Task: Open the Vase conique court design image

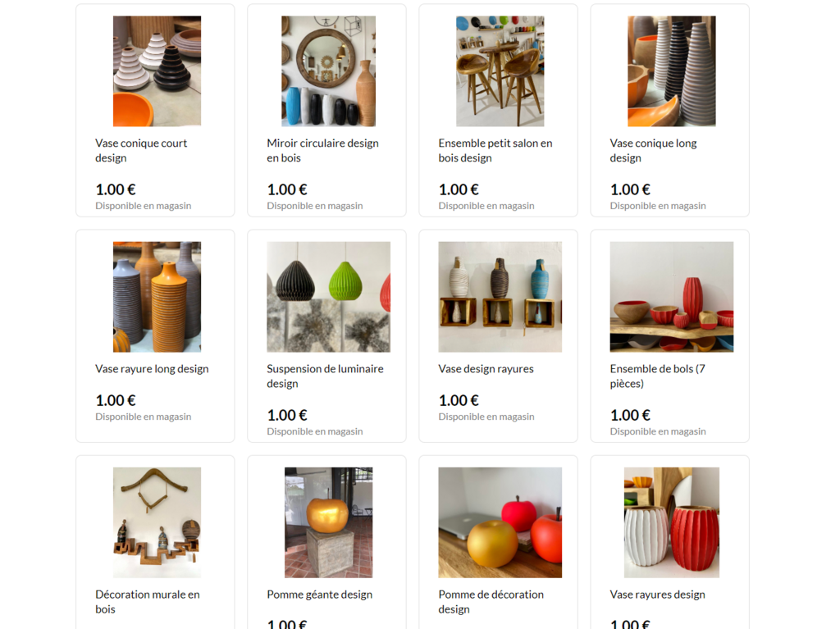Action: [x=157, y=71]
